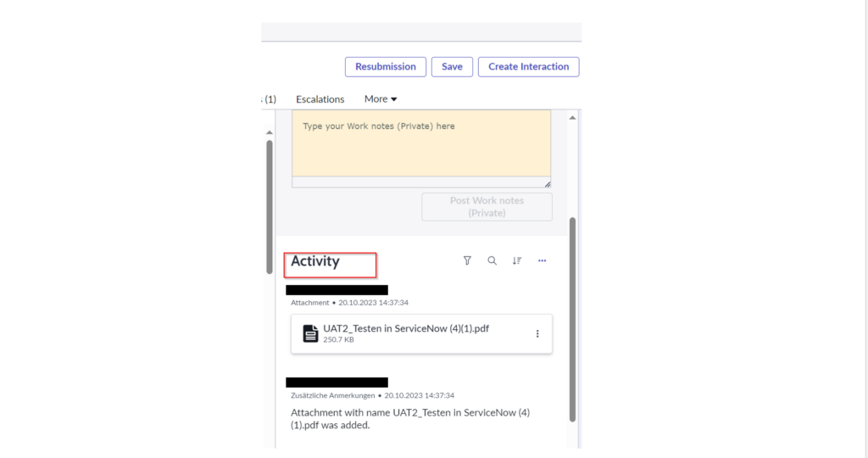The width and height of the screenshot is (868, 458).
Task: Toggle the activity sort order icon
Action: coord(516,260)
